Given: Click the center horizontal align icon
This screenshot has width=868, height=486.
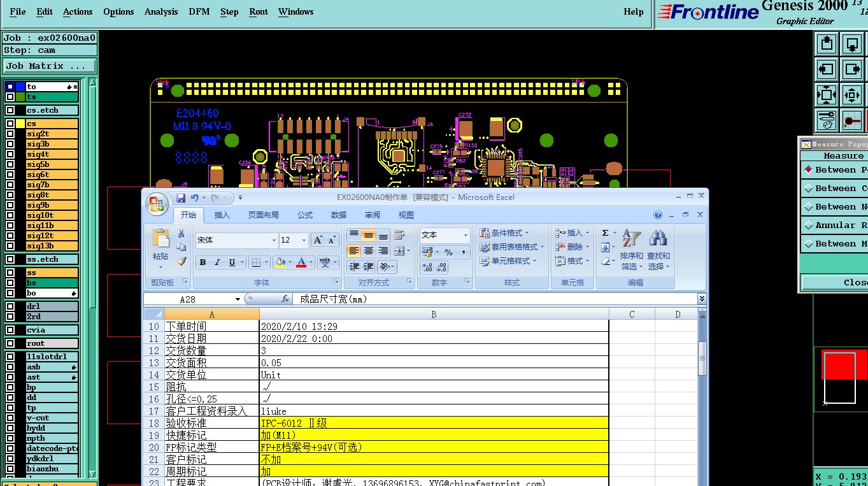Looking at the screenshot, I should [368, 251].
